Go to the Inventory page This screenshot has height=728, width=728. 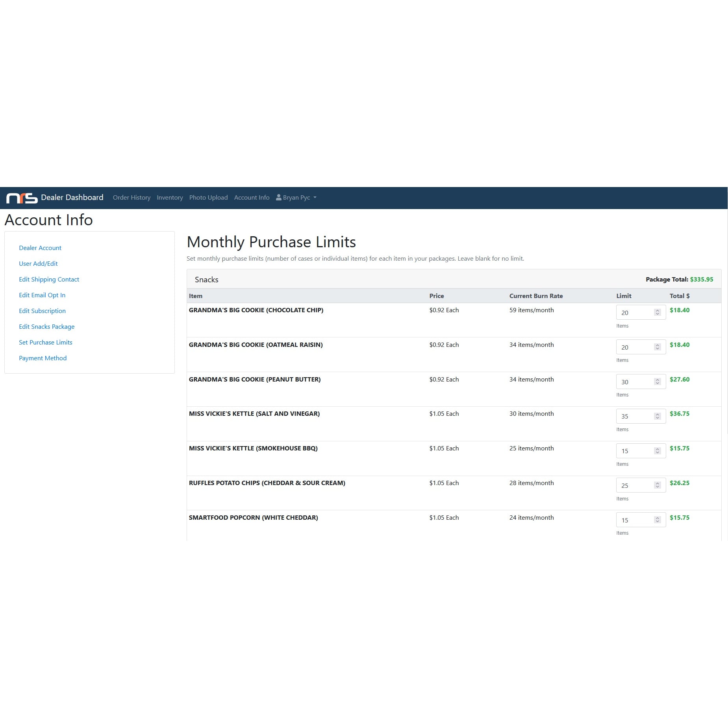[170, 198]
